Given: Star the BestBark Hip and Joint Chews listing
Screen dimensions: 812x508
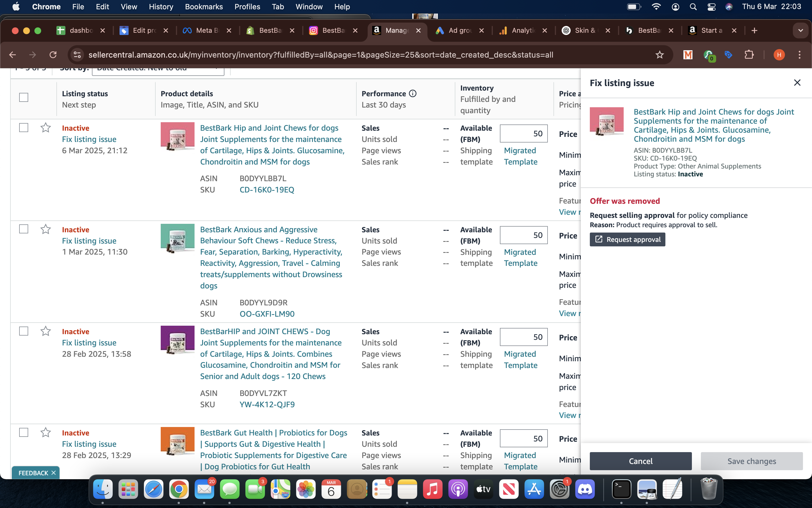Looking at the screenshot, I should pos(46,128).
